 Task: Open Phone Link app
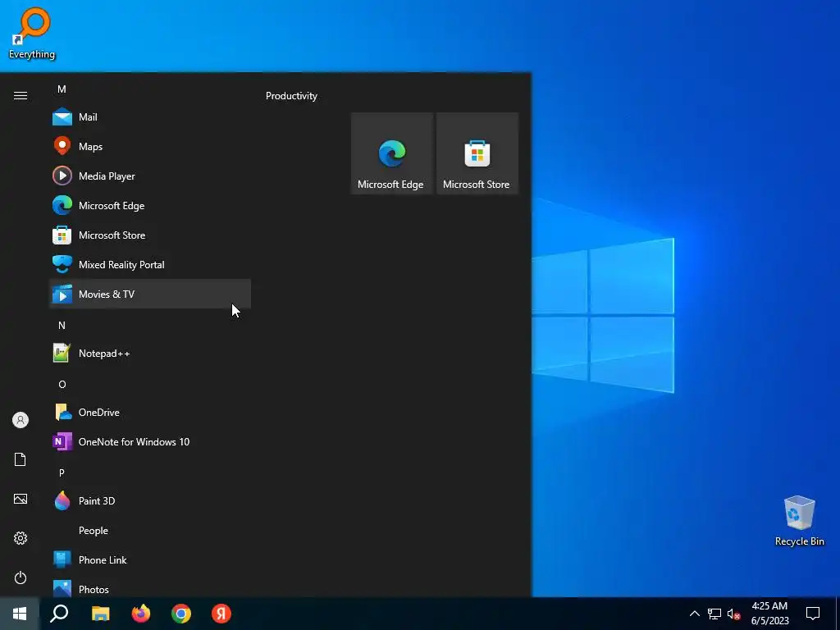tap(150, 559)
